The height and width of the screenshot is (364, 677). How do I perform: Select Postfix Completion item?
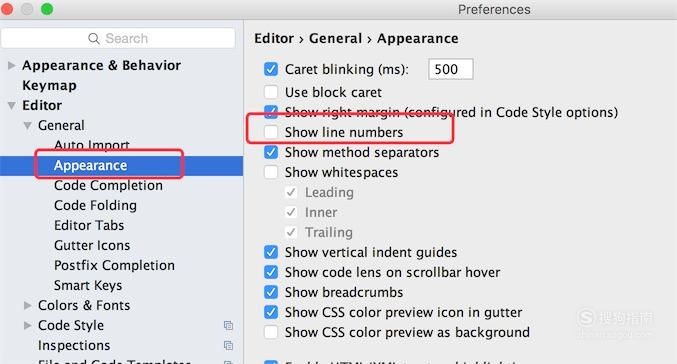pos(114,265)
